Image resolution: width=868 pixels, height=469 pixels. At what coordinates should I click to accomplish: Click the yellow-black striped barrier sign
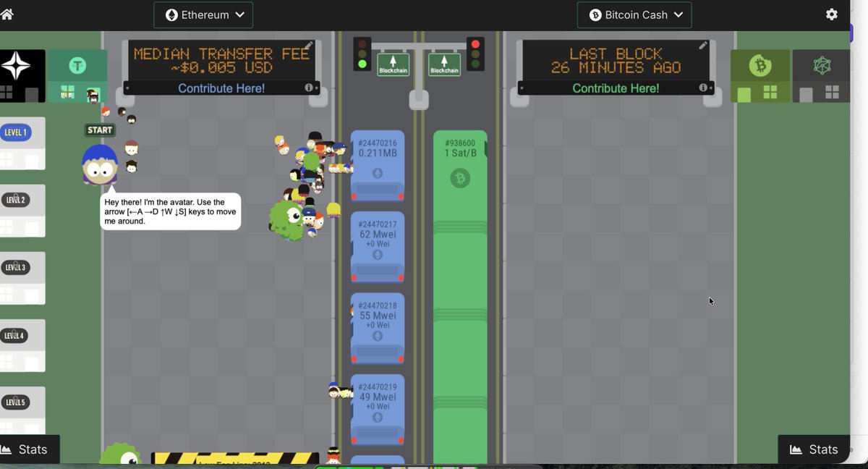point(235,458)
